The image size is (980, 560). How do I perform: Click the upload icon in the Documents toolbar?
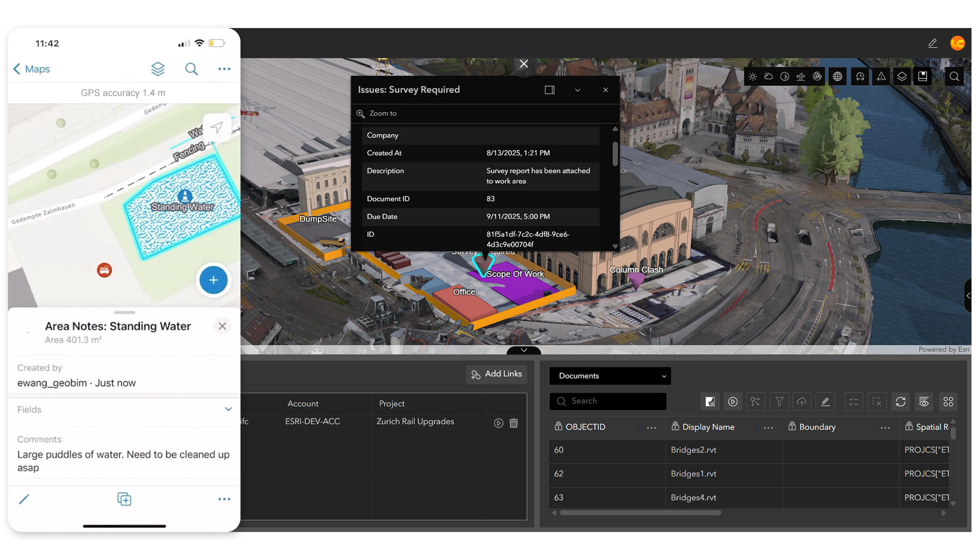[801, 401]
